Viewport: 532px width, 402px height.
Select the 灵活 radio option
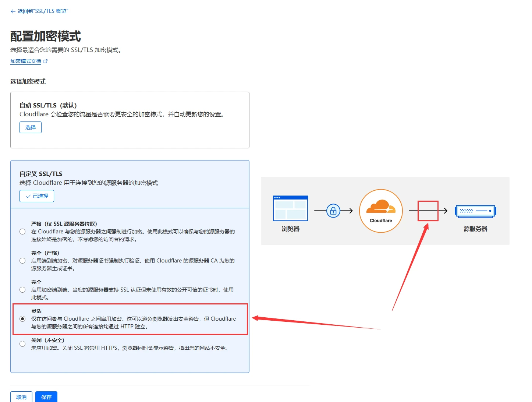coord(22,319)
